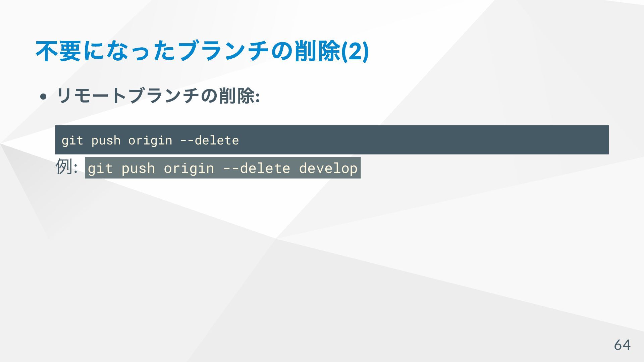The image size is (644, 362).
Task: Click 'push' in the dark code block
Action: coord(106,140)
